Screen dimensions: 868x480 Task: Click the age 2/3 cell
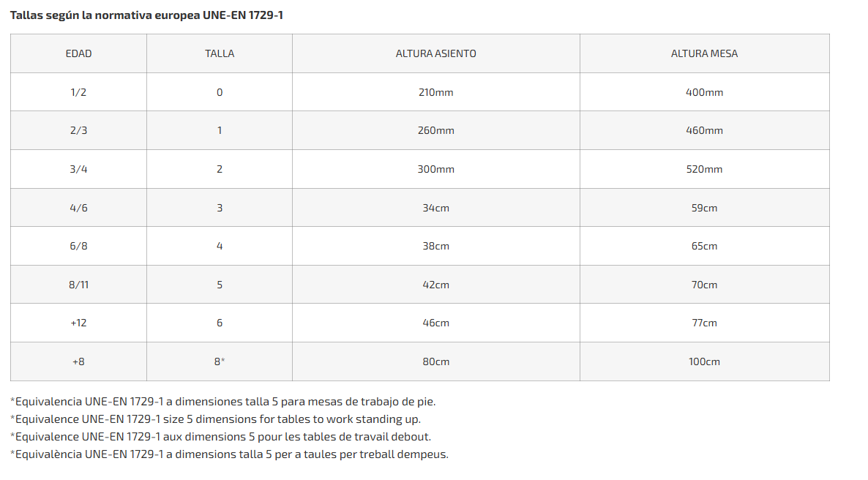(x=78, y=130)
